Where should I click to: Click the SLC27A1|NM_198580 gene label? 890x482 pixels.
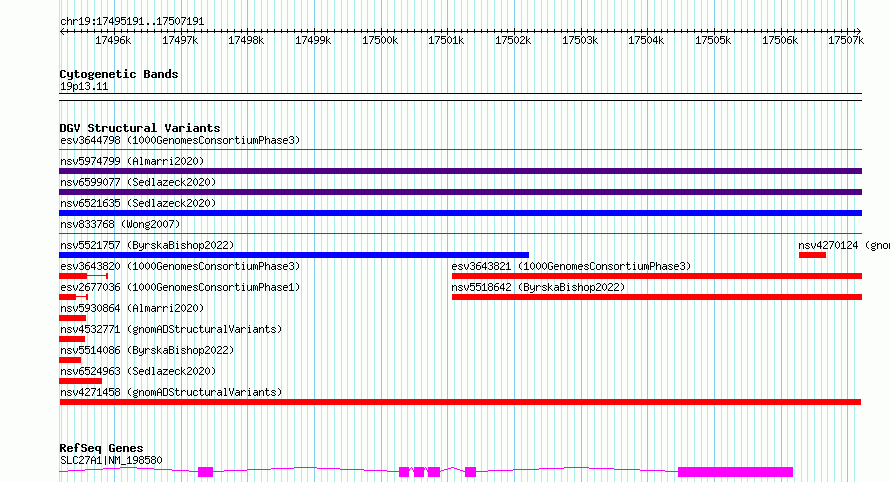click(111, 460)
